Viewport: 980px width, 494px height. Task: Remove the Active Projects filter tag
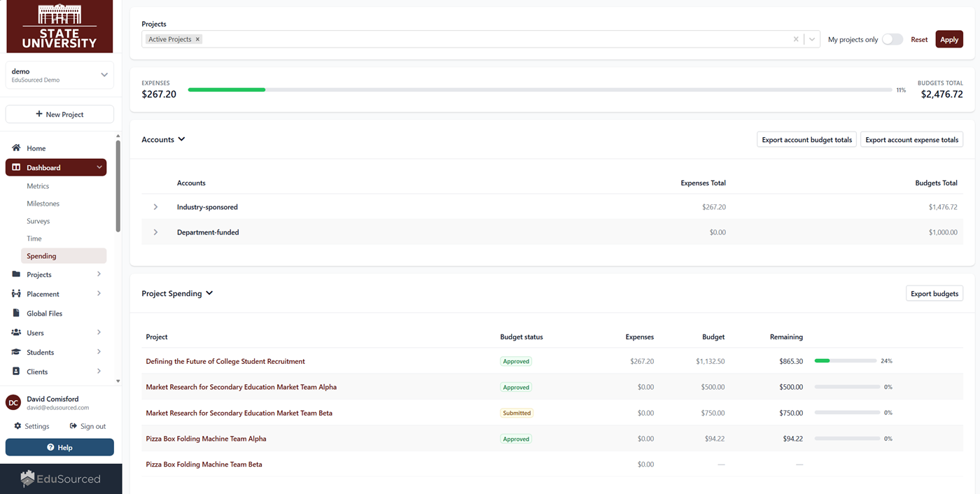[x=198, y=39]
